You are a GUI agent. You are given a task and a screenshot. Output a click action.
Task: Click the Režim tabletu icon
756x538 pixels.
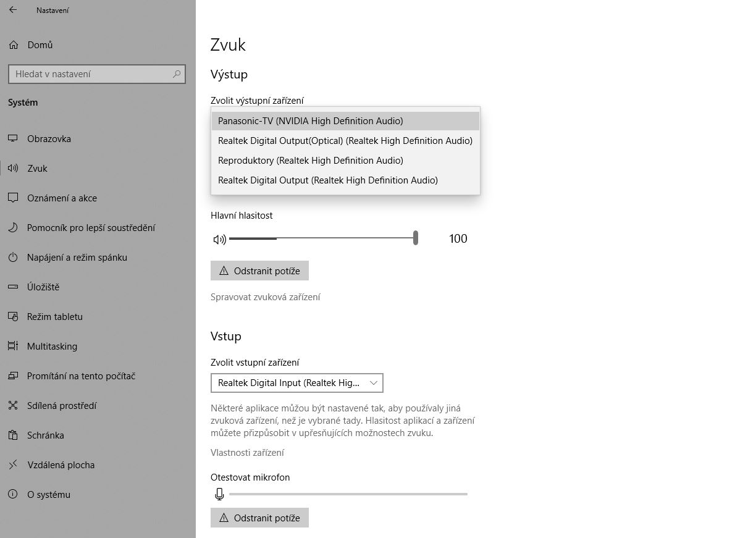click(x=13, y=317)
